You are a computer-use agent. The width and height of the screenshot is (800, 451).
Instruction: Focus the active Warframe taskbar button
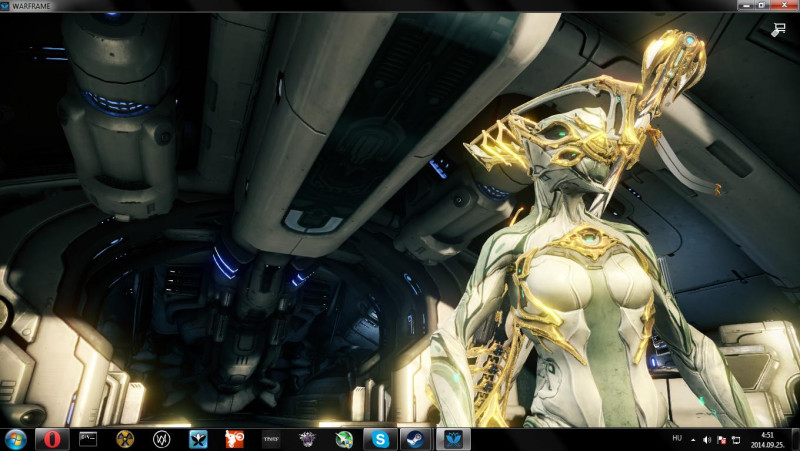pos(453,439)
